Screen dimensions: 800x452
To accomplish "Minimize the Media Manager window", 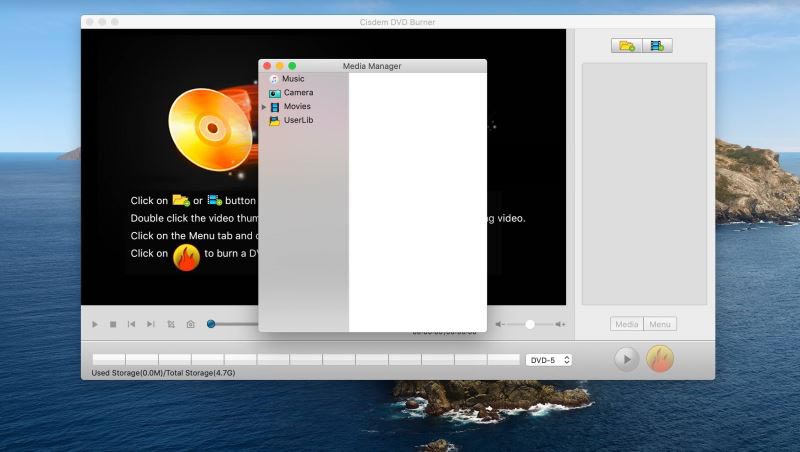I will pos(280,66).
